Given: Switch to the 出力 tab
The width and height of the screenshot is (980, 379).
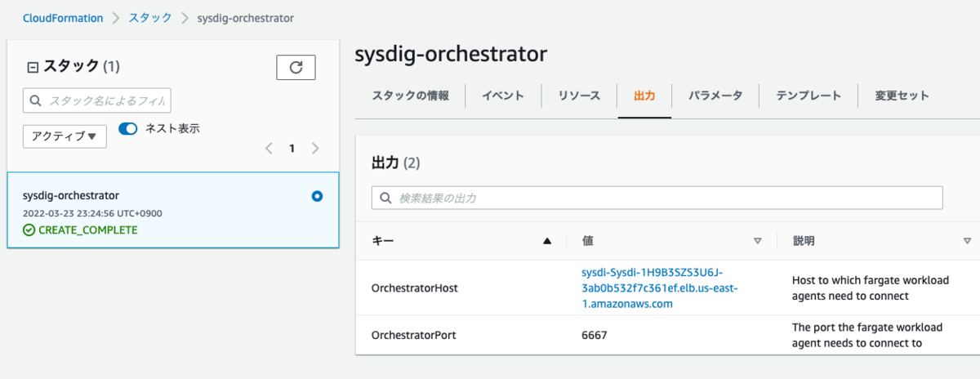Looking at the screenshot, I should (644, 96).
